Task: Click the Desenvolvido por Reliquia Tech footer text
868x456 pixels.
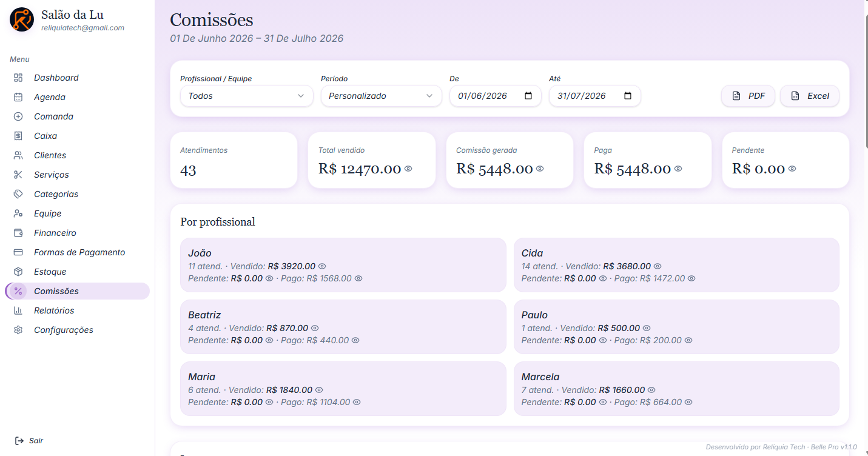Action: [781, 447]
